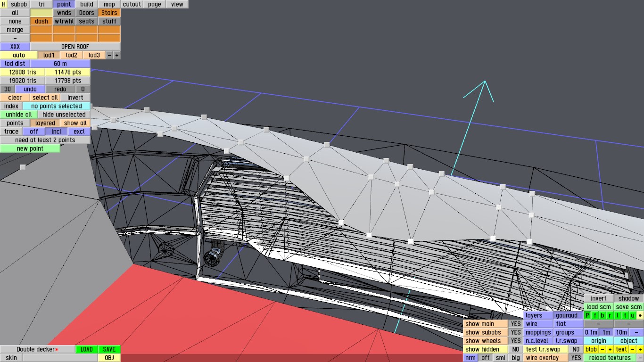The height and width of the screenshot is (362, 644).
Task: Toggle the 'wire overlay' YES setting
Action: pyautogui.click(x=576, y=358)
